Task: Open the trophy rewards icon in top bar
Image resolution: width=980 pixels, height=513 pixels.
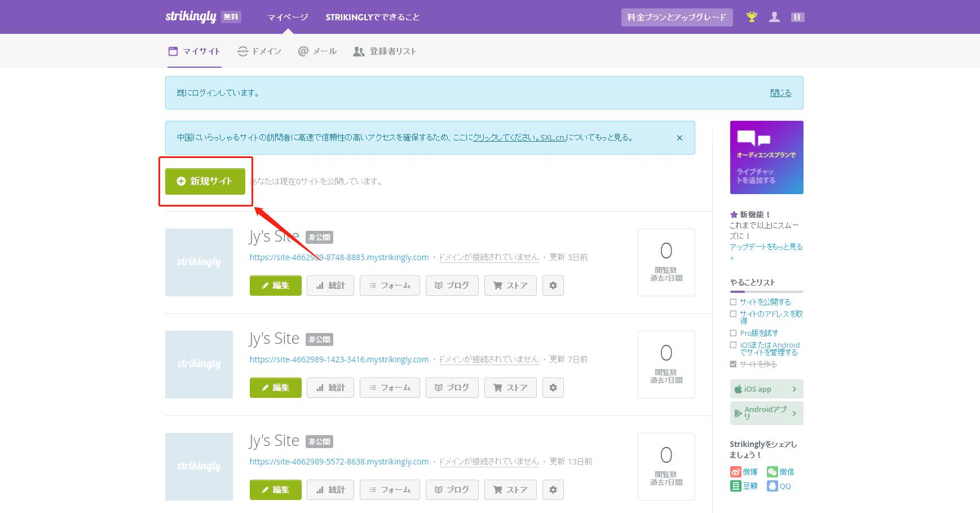Action: [x=752, y=17]
